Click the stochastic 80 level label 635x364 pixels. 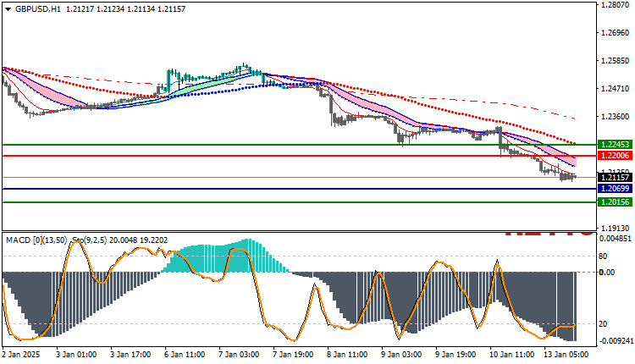coord(603,256)
